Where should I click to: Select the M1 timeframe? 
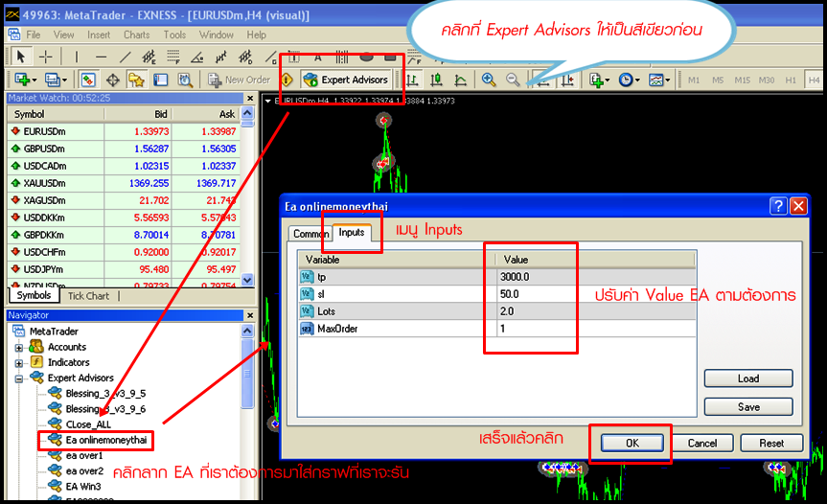pyautogui.click(x=694, y=80)
